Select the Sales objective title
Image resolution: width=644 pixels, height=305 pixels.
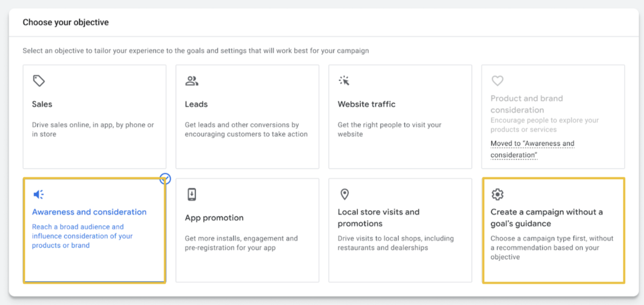click(42, 104)
